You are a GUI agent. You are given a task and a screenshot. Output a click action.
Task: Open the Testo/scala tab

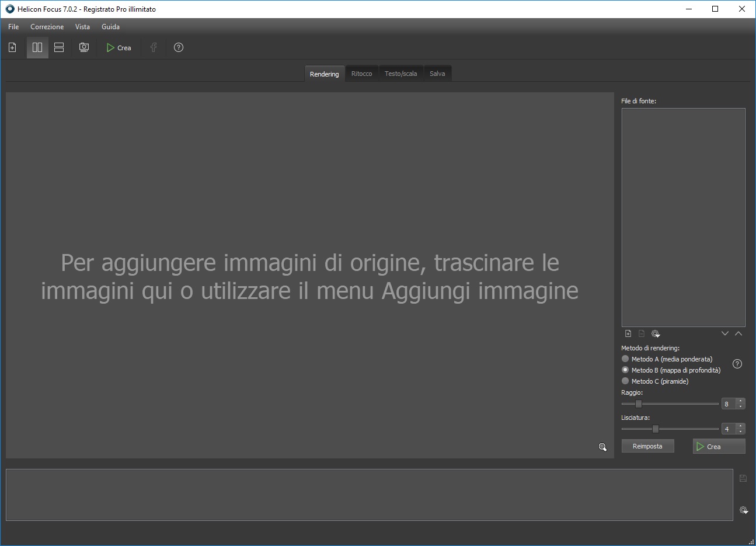click(x=401, y=74)
